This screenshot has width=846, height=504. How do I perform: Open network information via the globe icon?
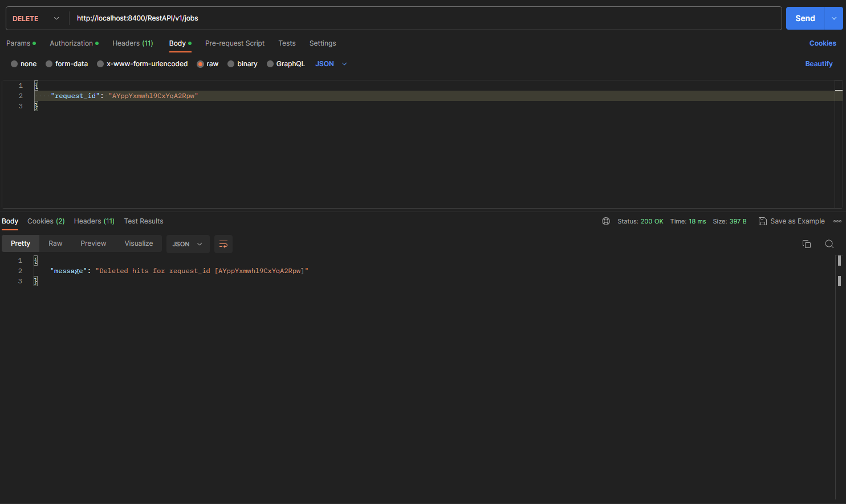click(x=605, y=221)
